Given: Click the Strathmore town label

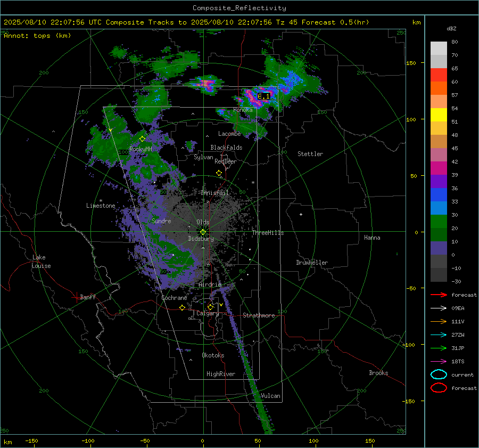Looking at the screenshot, I should pos(259,315).
